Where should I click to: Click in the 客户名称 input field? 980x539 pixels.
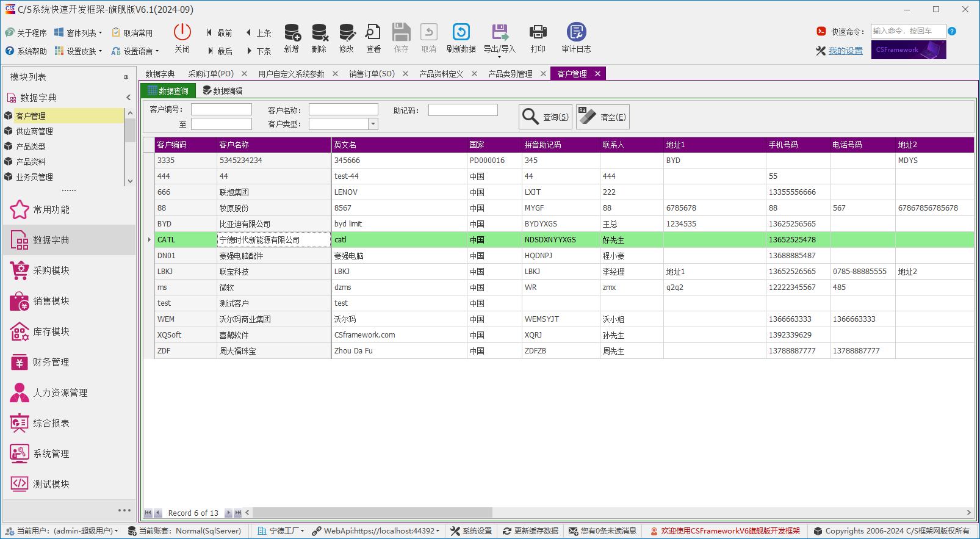(344, 109)
